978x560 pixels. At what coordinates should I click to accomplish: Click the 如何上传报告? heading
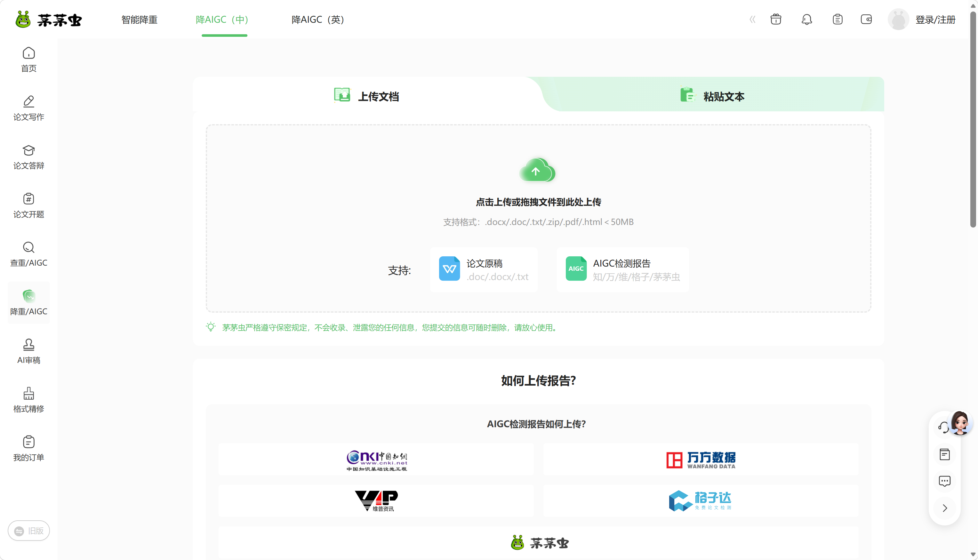pyautogui.click(x=538, y=380)
